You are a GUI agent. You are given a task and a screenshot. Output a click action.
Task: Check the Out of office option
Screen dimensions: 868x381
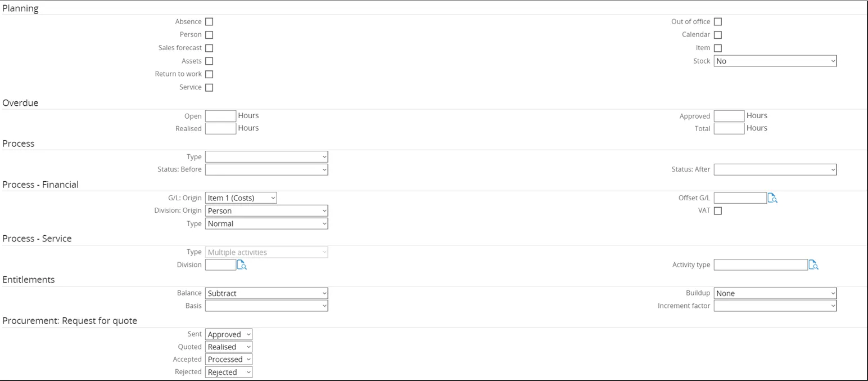[x=717, y=22]
